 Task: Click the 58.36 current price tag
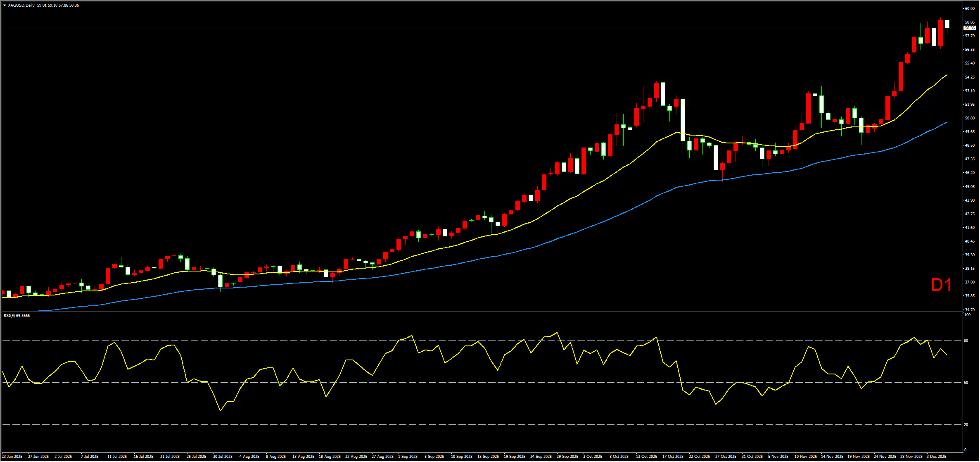coord(970,28)
